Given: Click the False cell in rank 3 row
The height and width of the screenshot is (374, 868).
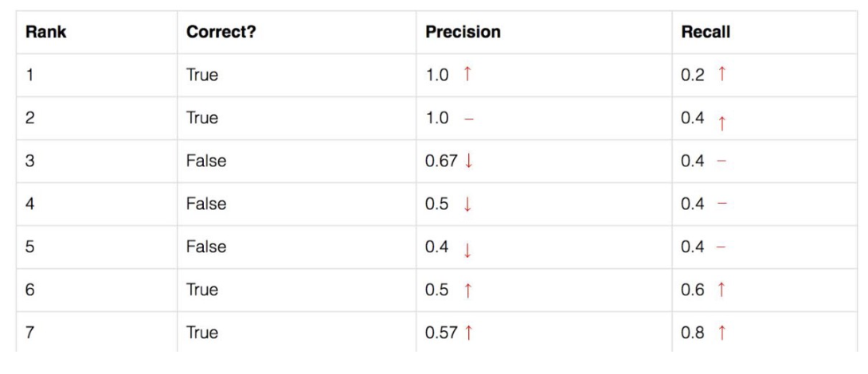Looking at the screenshot, I should (x=206, y=161).
